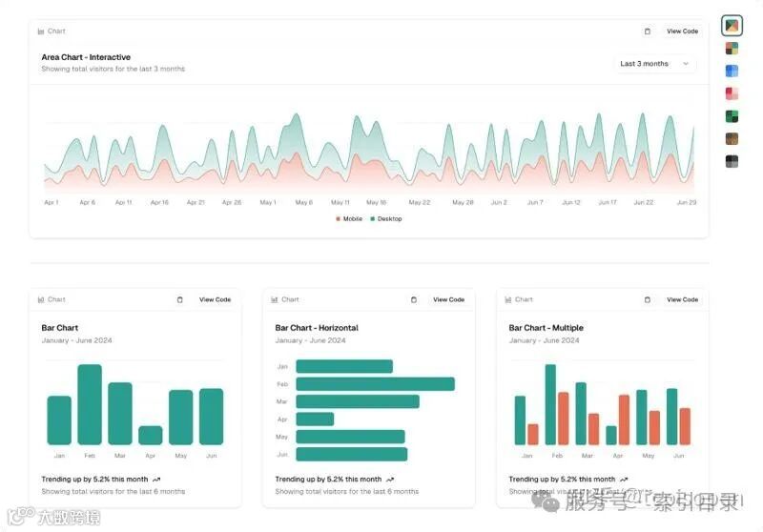The image size is (763, 532).
Task: Click the trending-up arrow in Bar Chart - Horizontal
Action: coord(390,480)
